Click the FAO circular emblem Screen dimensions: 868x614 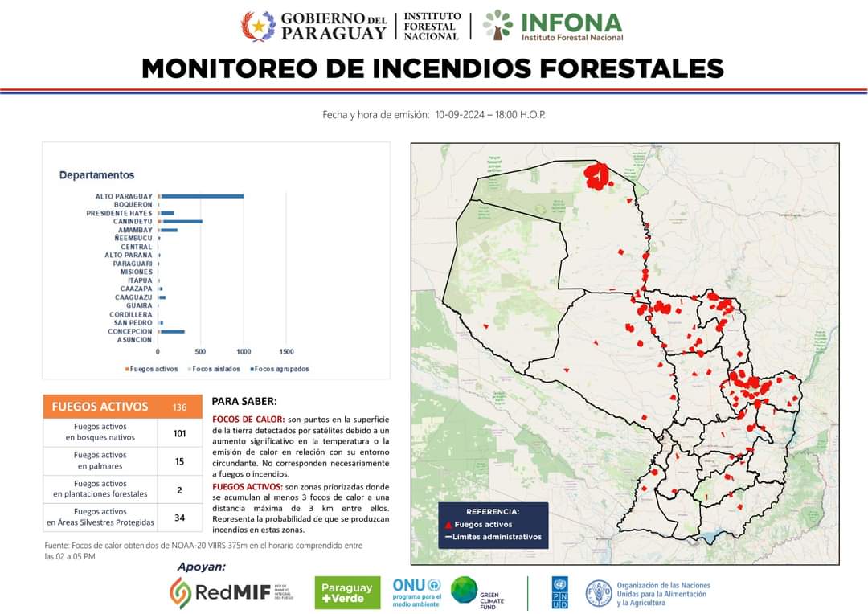click(599, 594)
